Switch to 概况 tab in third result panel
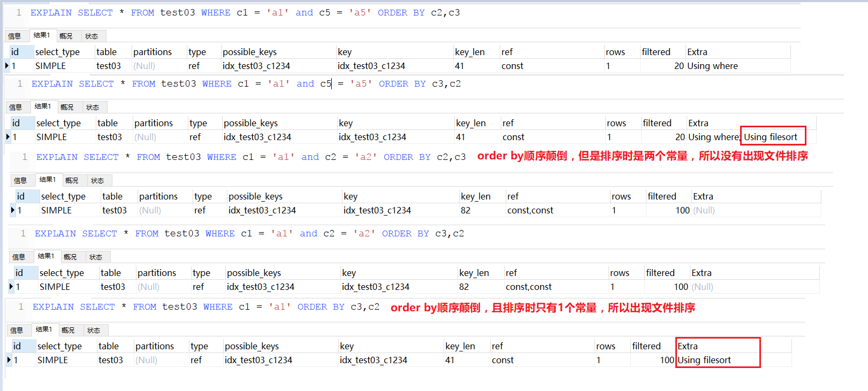The height and width of the screenshot is (391, 868). click(72, 181)
